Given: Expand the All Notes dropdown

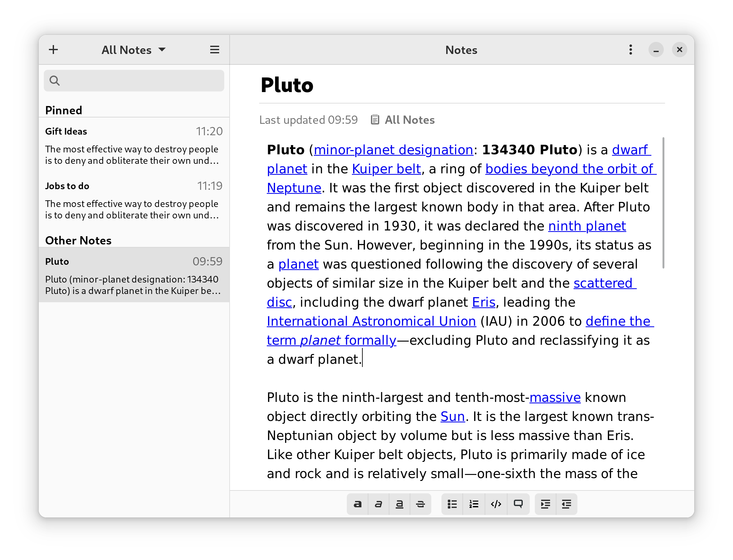Looking at the screenshot, I should 133,50.
